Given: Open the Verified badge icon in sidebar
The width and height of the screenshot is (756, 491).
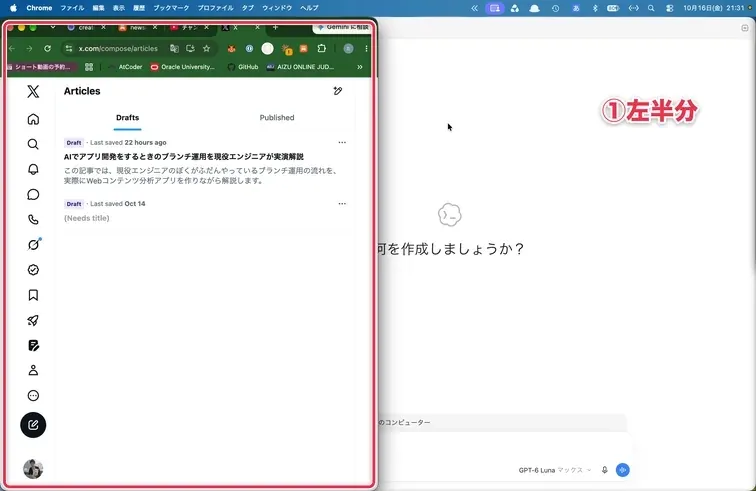Looking at the screenshot, I should (x=33, y=270).
